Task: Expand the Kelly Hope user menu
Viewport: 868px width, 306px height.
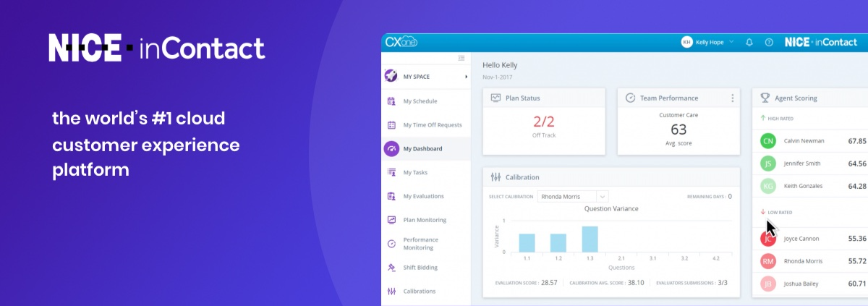Action: pyautogui.click(x=731, y=42)
